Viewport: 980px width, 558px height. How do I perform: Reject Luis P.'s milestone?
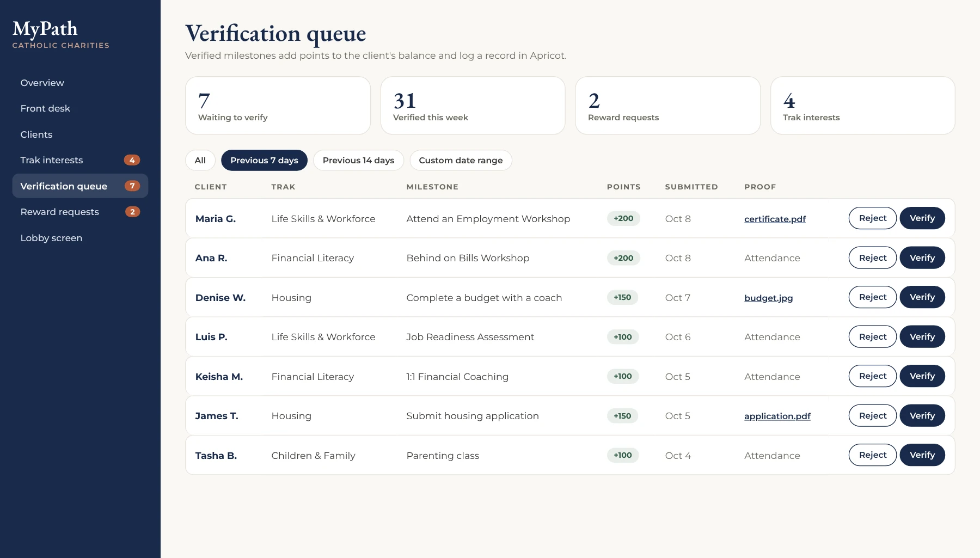point(873,336)
